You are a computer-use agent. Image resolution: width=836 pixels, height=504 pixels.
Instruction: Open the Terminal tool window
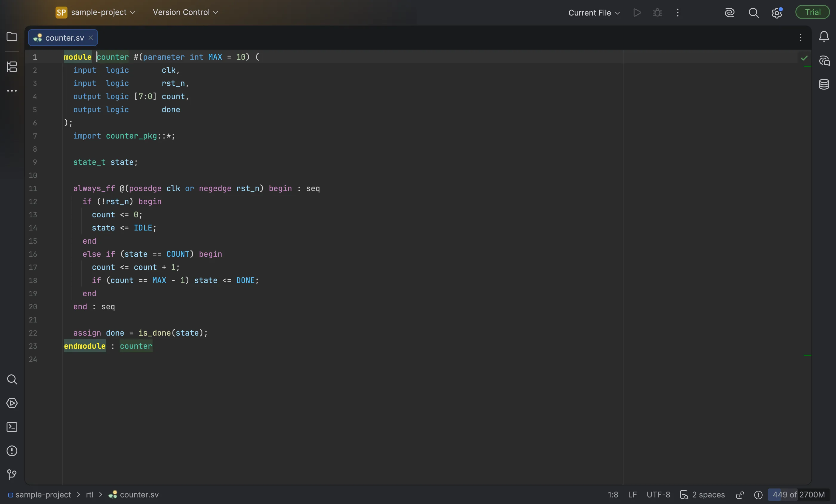click(12, 427)
